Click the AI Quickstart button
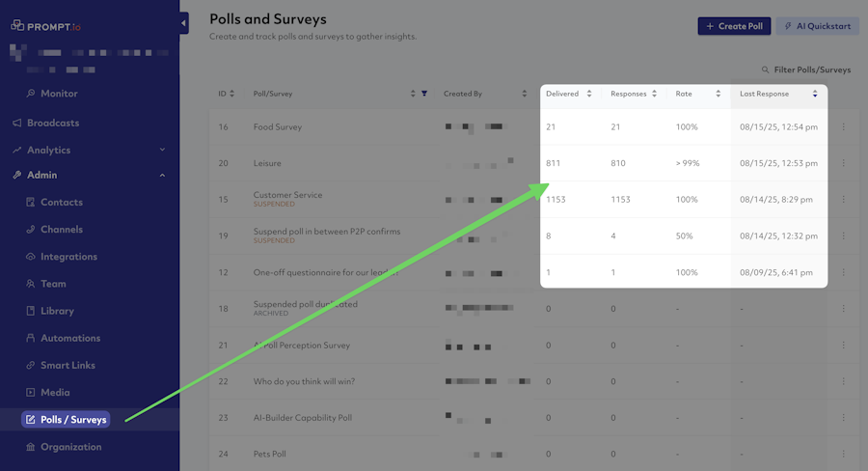868x471 pixels. pos(816,26)
